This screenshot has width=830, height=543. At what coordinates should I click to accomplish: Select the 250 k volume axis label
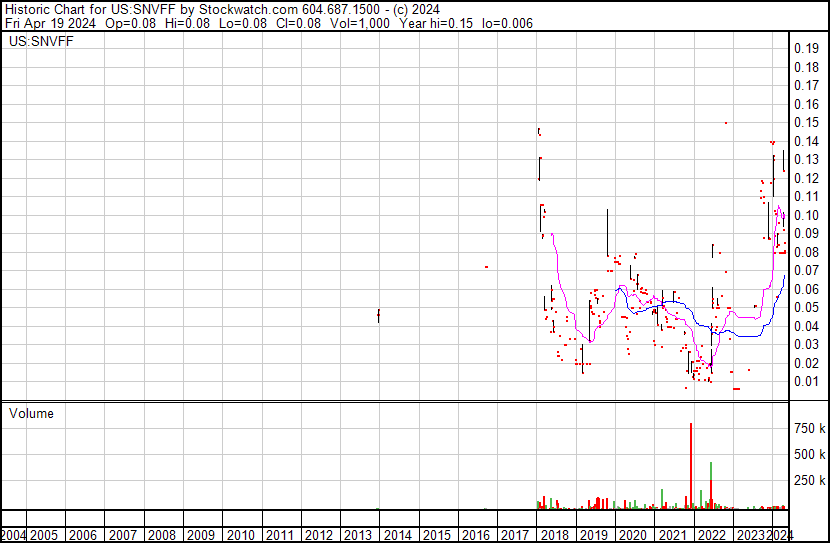click(x=809, y=481)
